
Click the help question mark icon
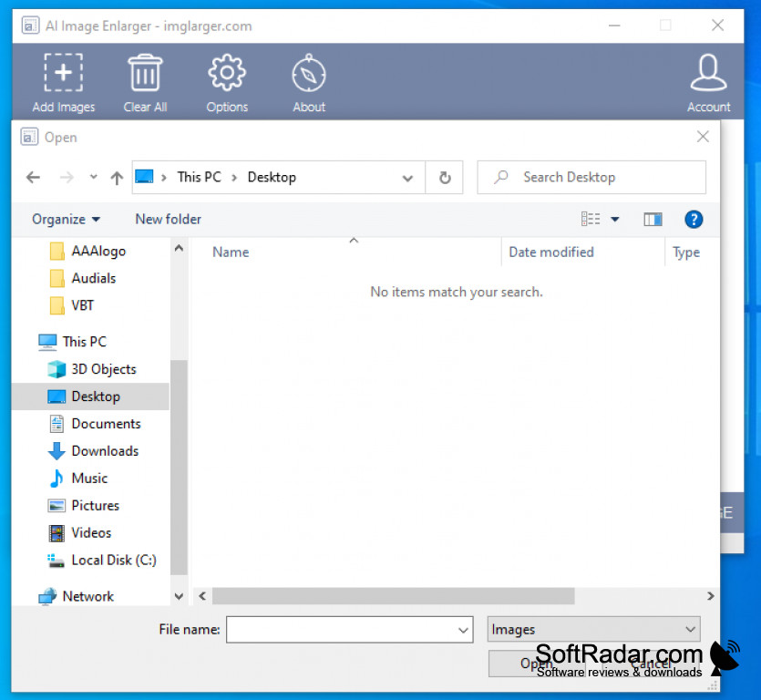click(x=694, y=219)
